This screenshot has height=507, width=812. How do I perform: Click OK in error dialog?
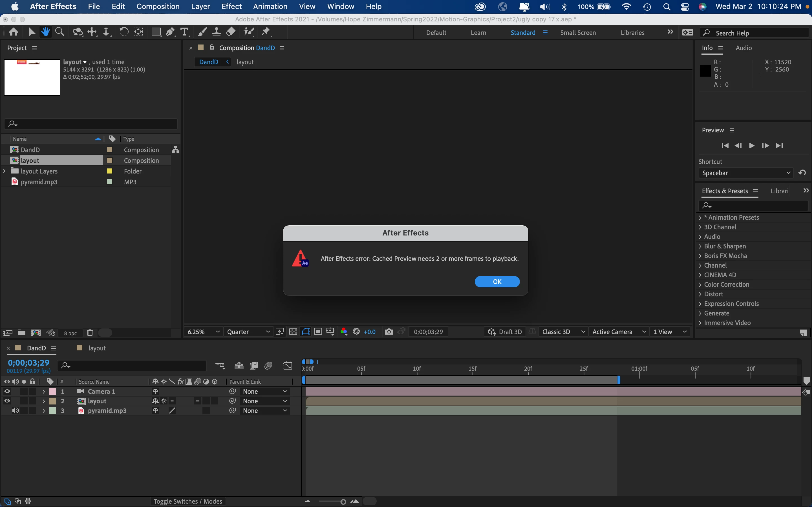(497, 282)
